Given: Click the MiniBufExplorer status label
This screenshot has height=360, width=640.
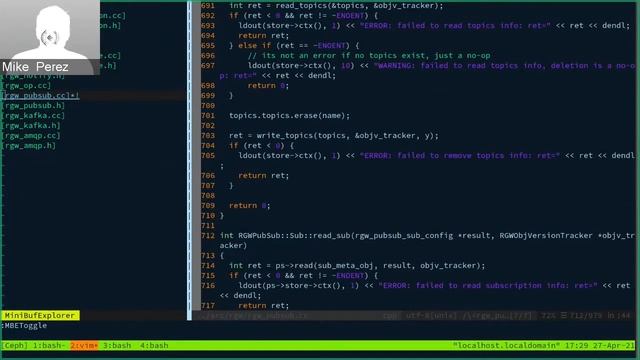Looking at the screenshot, I should click(40, 316).
